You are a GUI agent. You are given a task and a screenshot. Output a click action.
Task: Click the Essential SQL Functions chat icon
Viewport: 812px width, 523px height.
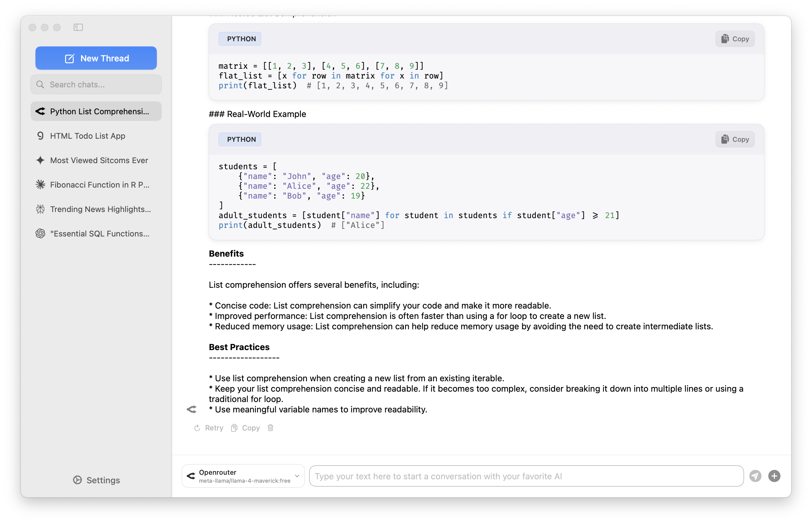[40, 234]
